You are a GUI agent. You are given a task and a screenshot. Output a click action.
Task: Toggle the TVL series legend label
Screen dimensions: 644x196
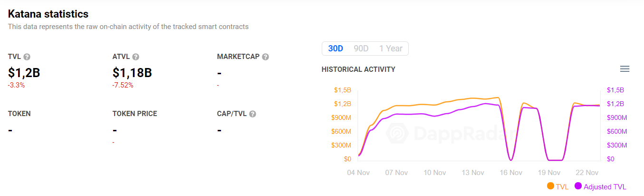562,187
